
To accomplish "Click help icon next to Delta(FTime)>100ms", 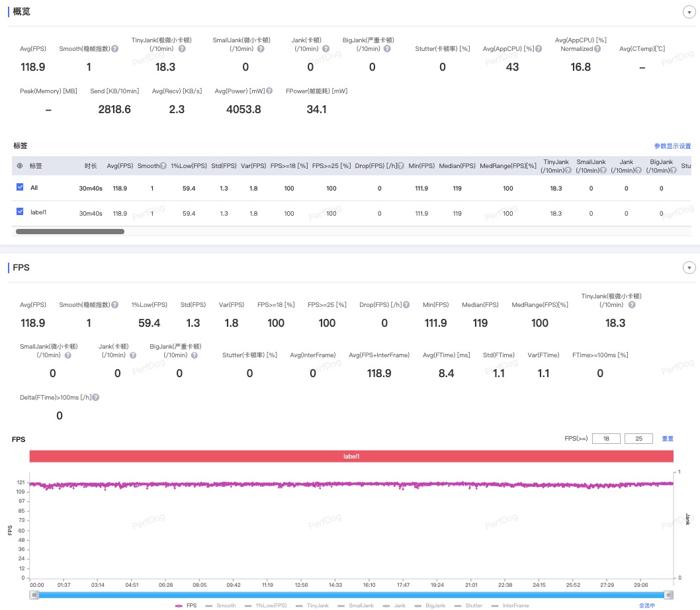I will tap(95, 397).
